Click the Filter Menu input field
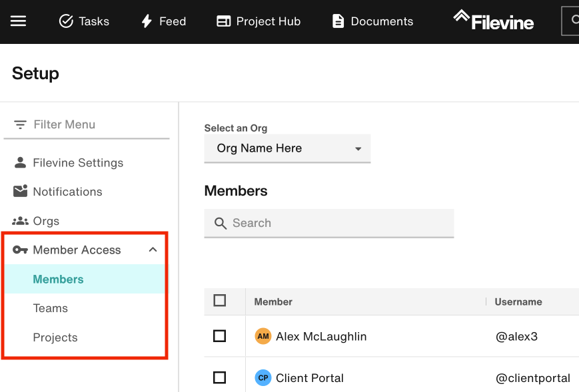This screenshot has height=392, width=579. click(87, 124)
